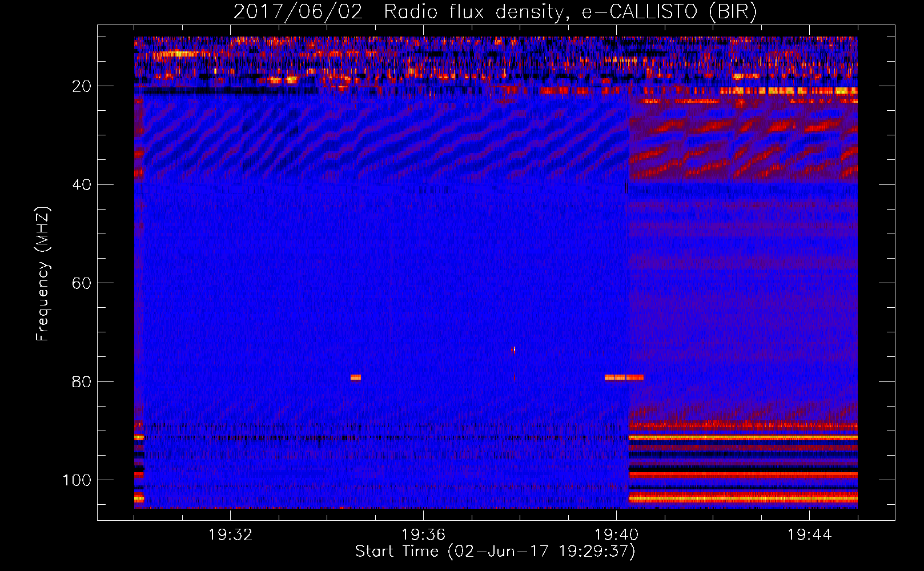Click the 'Frequency (MHZ)' axis label
Screen dimensions: 924x571
coord(43,274)
